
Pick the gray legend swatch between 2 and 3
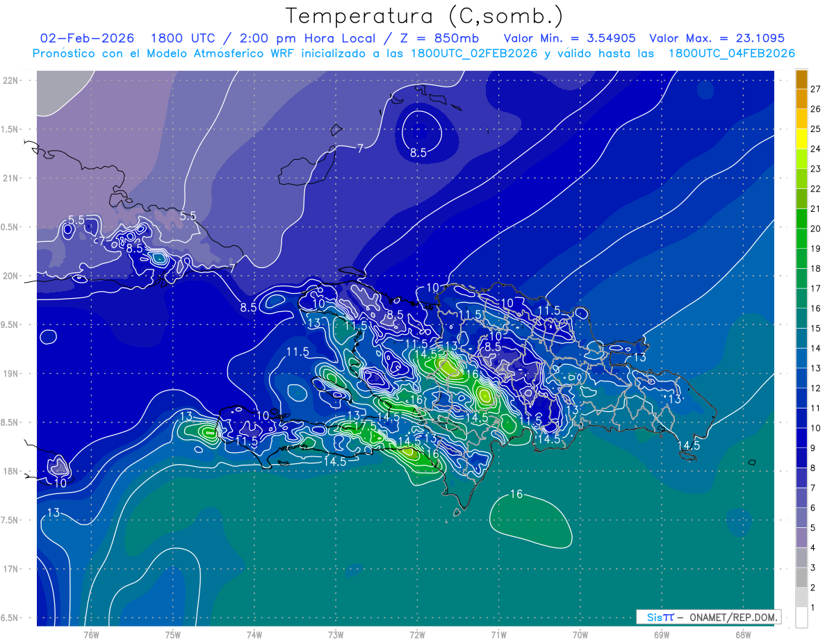(x=801, y=578)
